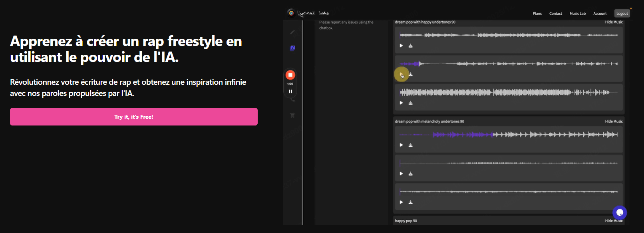This screenshot has width=644, height=233.
Task: Open the purple music library sidebar icon
Action: click(292, 48)
